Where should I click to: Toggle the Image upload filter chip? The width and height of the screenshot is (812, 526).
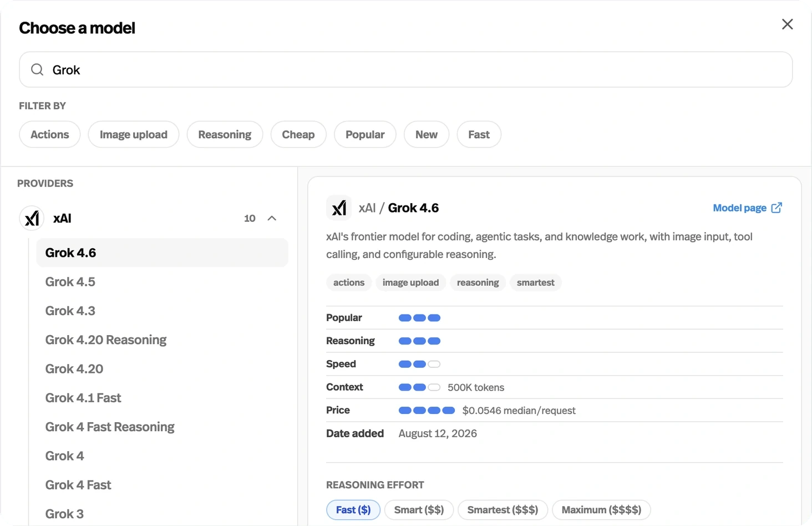134,134
